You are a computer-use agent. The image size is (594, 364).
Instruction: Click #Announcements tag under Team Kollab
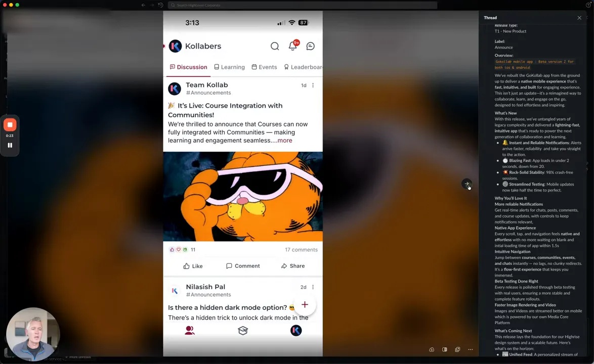point(208,93)
